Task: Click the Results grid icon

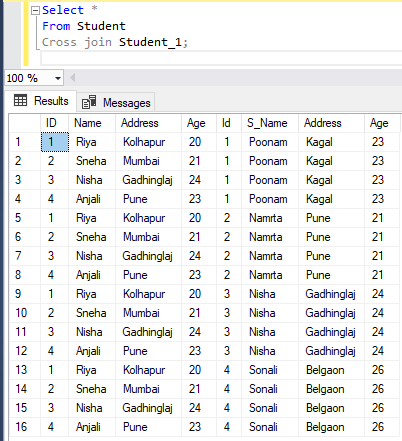Action: (x=20, y=100)
